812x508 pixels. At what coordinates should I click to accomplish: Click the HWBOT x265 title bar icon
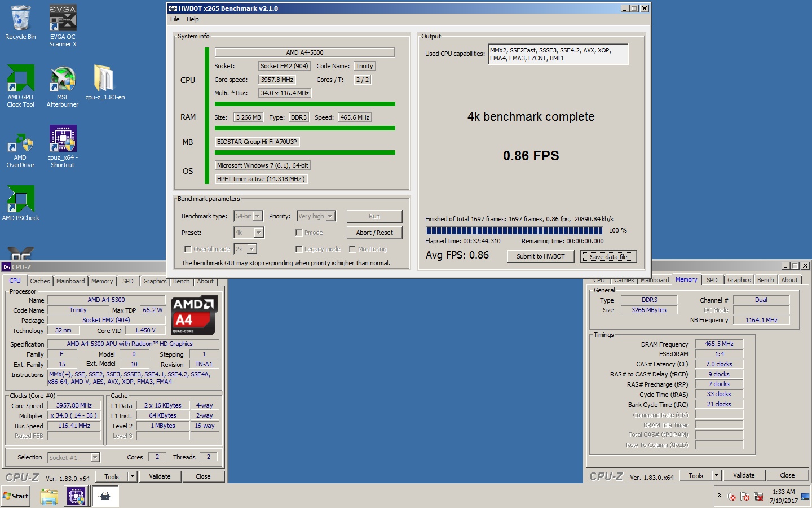click(173, 8)
